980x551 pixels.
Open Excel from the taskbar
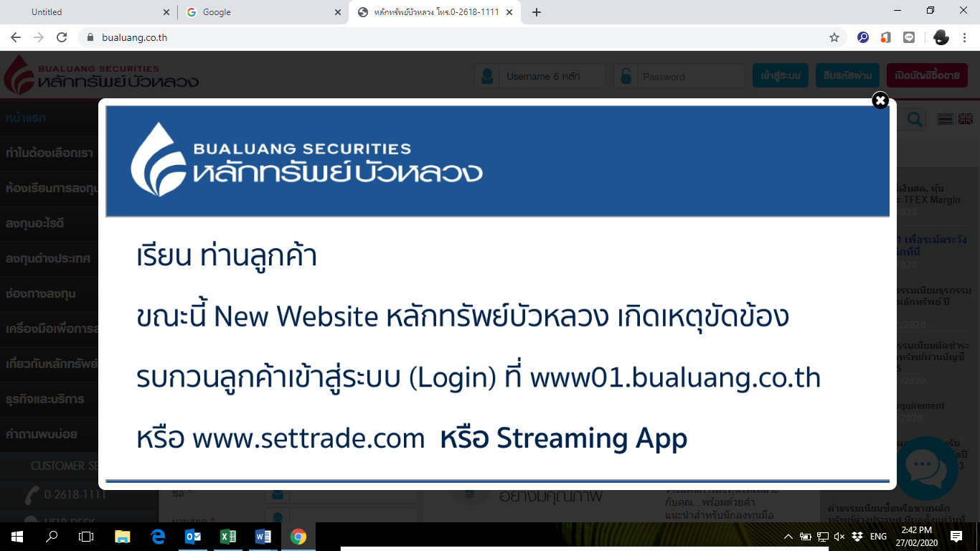[228, 536]
